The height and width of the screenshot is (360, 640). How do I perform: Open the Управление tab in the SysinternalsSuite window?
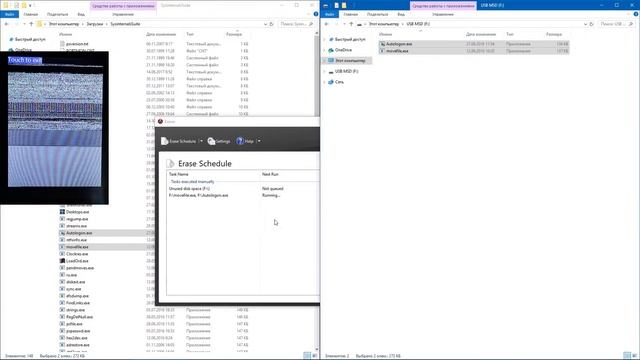point(123,14)
